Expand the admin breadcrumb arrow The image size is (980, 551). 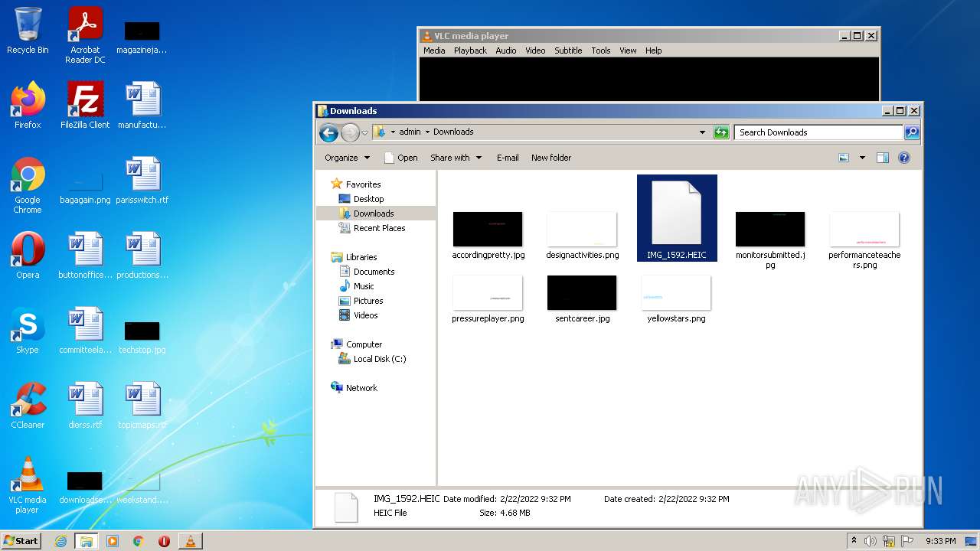point(427,132)
